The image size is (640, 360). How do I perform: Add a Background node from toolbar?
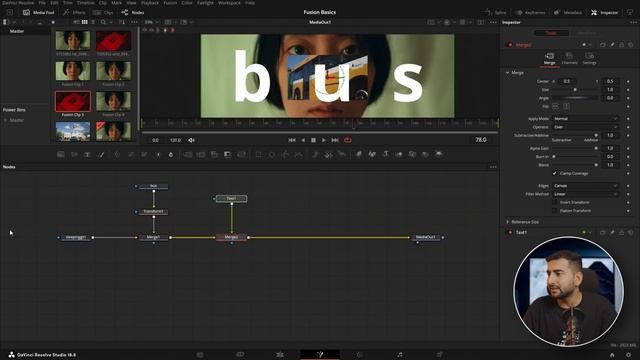(x=61, y=154)
